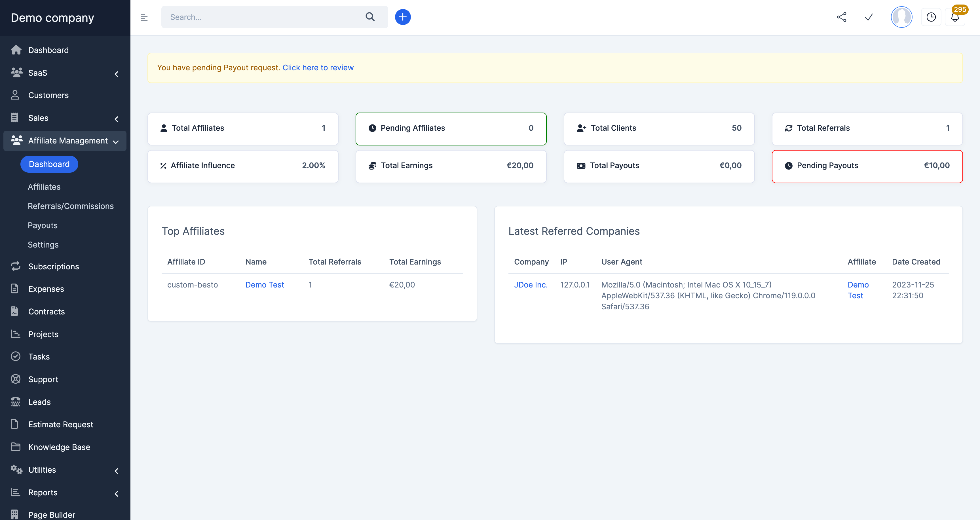This screenshot has height=520, width=980.
Task: Click the blue plus quick-create button
Action: pyautogui.click(x=402, y=17)
